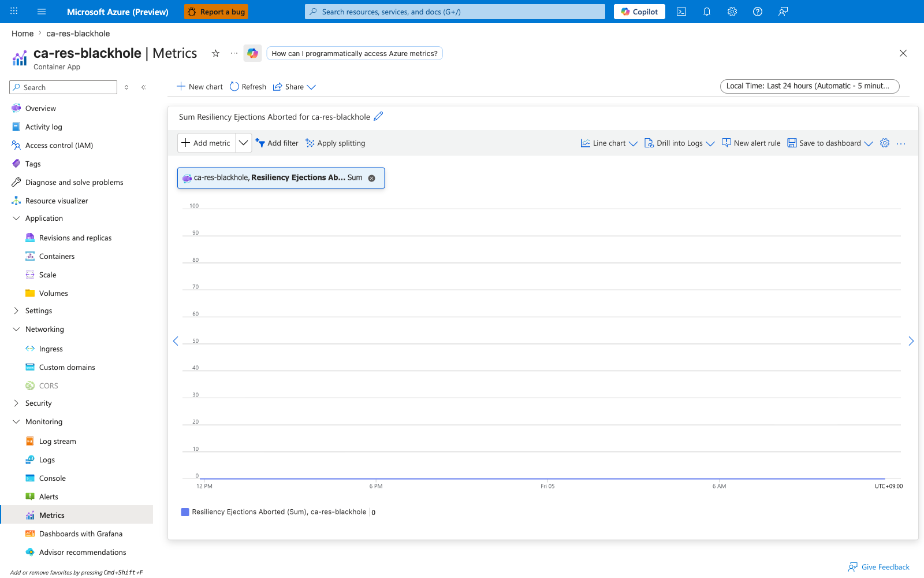Open the chart's more options ellipsis
The image size is (924, 578).
pyautogui.click(x=901, y=143)
